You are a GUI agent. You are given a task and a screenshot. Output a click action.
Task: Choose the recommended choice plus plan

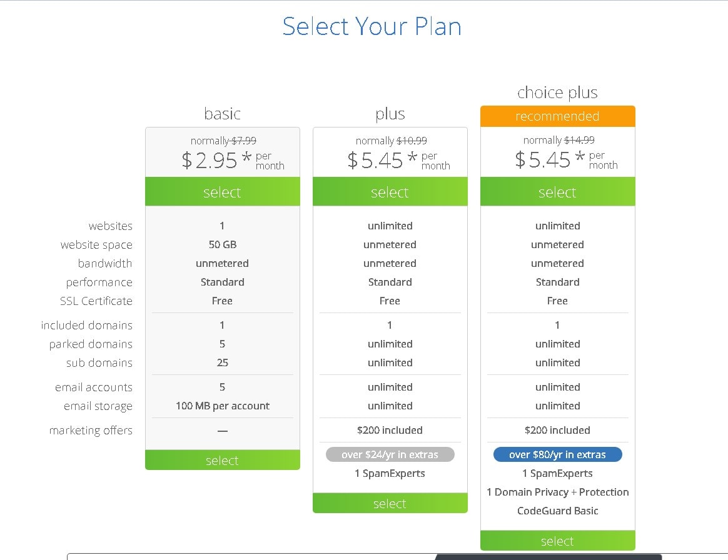(557, 192)
